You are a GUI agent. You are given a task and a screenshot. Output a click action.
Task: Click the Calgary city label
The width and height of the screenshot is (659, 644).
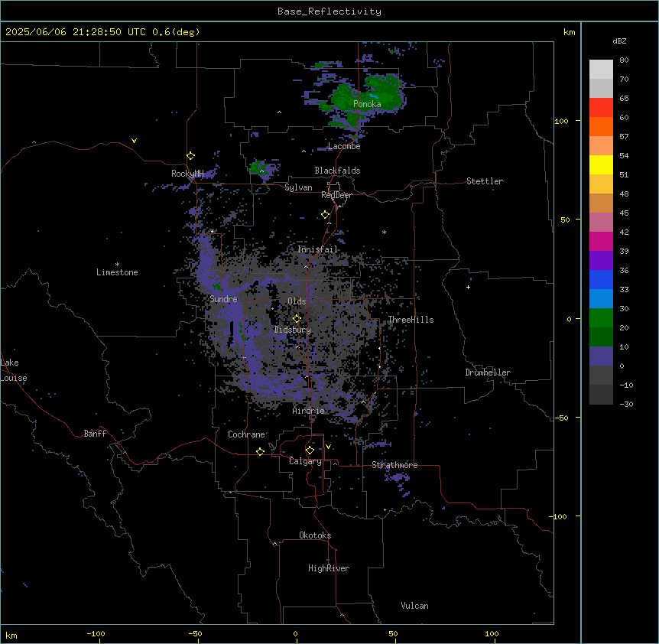(305, 461)
